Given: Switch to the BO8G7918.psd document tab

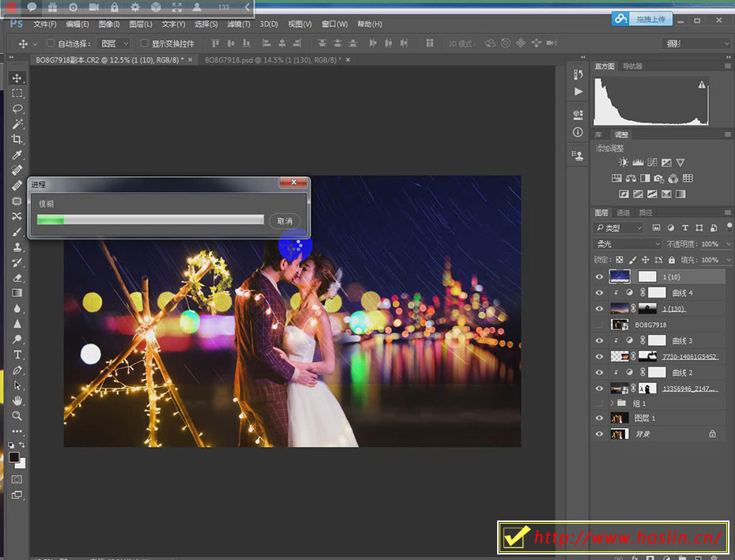Looking at the screenshot, I should 273,60.
